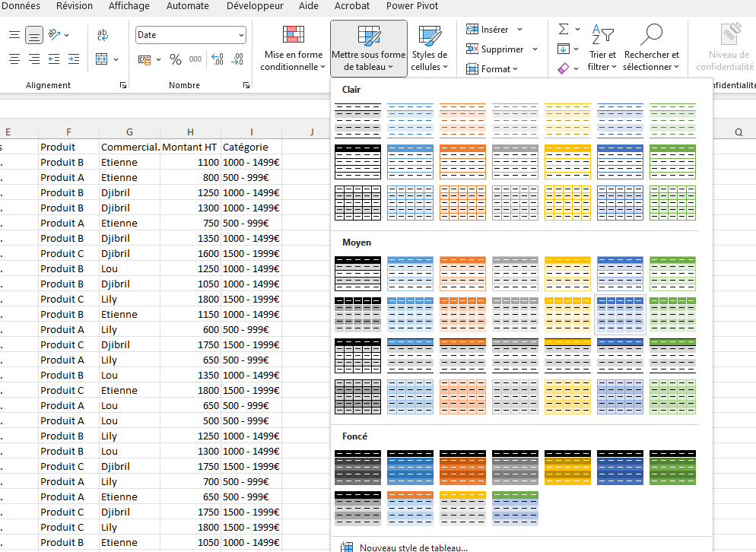Click the text orientation icon
Screen dimensions: 756x552
[x=55, y=35]
